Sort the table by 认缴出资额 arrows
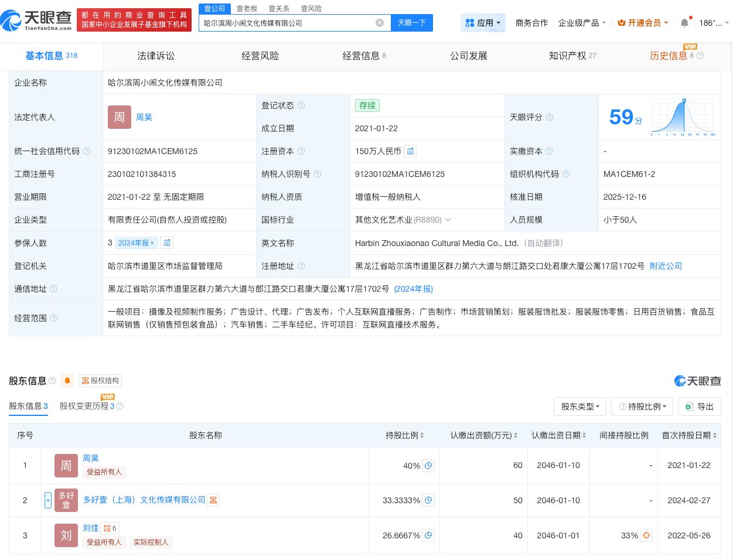Screen dimensions: 733x560 coord(515,435)
